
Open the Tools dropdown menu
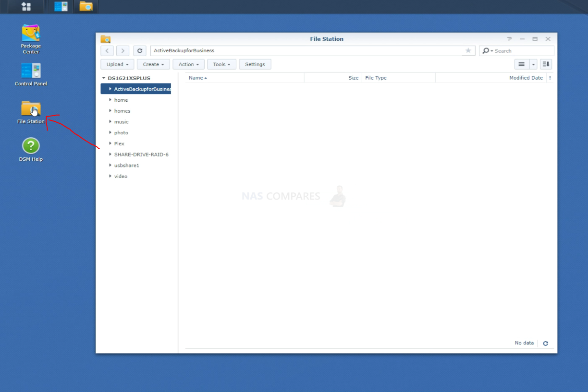click(221, 64)
